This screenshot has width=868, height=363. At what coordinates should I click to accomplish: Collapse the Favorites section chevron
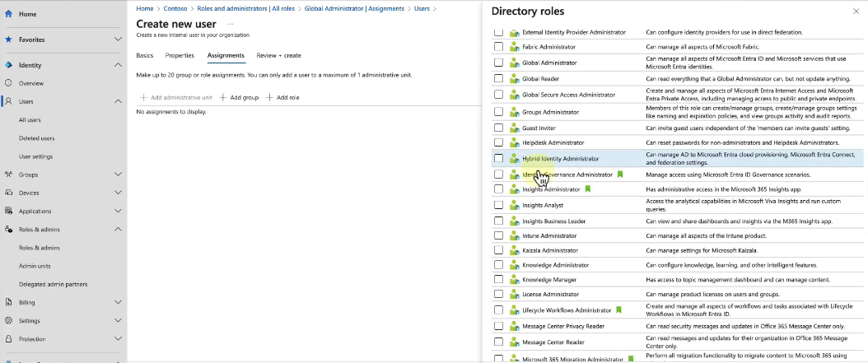point(118,40)
